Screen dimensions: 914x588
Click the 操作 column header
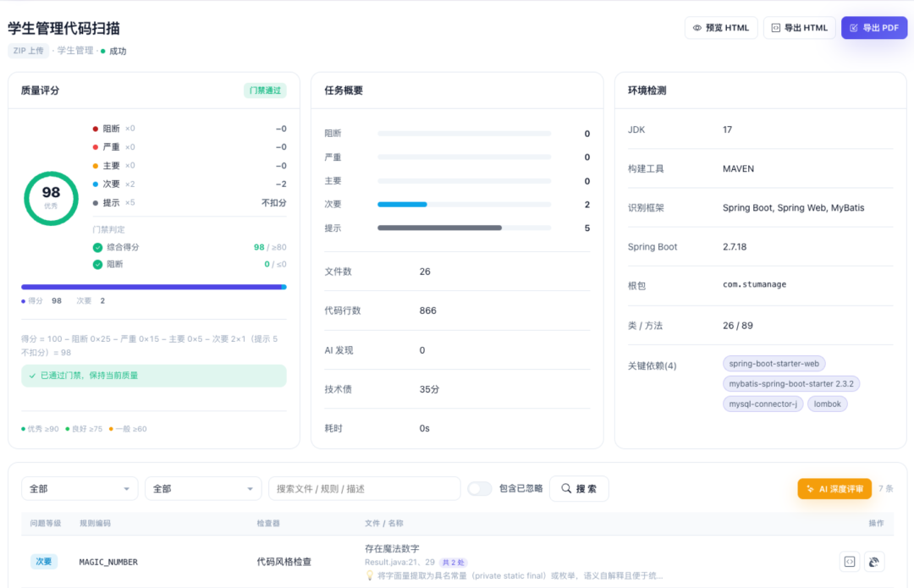click(876, 524)
